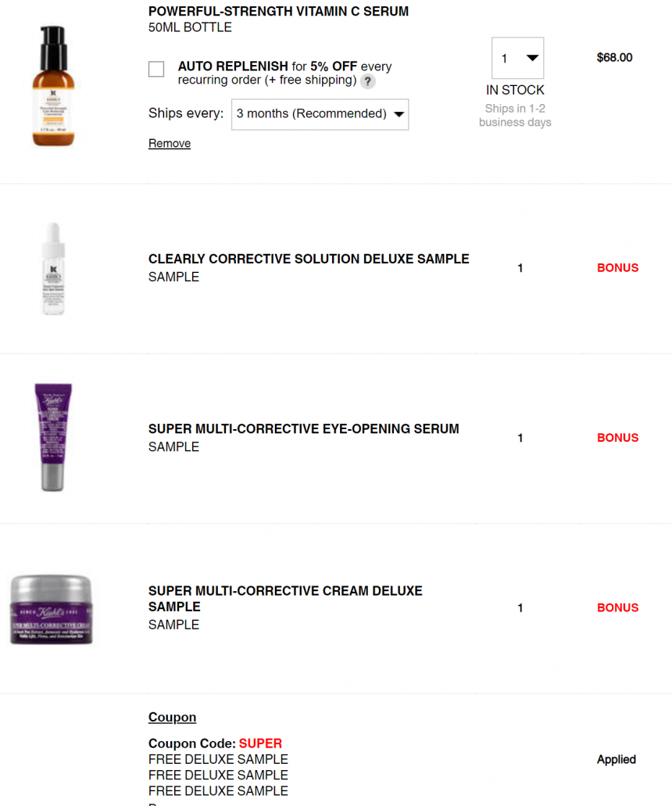Click the SUPER coupon code text

[260, 743]
